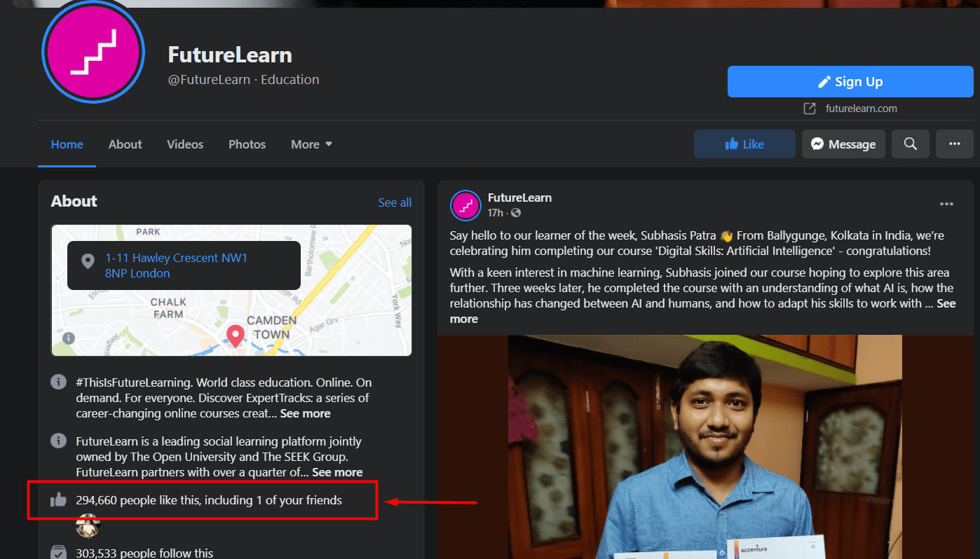Image resolution: width=980 pixels, height=559 pixels.
Task: Expand #ThisIsFutureLearning description with See more
Action: click(305, 413)
